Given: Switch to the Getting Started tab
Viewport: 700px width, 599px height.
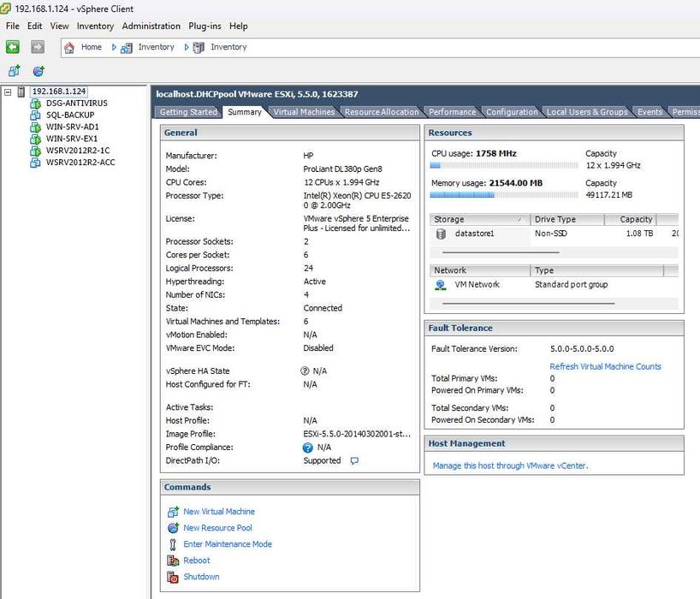Looking at the screenshot, I should [188, 112].
